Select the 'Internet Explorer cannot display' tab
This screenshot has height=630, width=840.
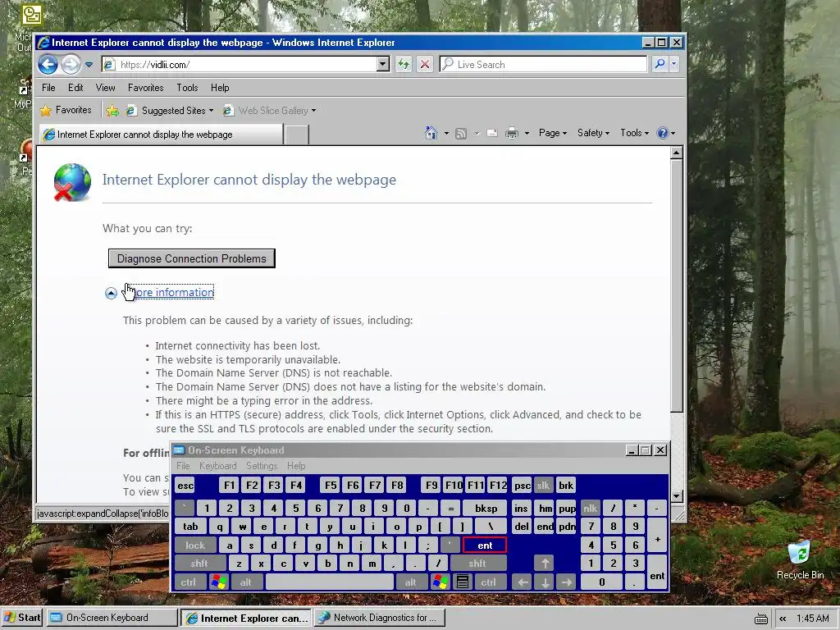pos(161,135)
